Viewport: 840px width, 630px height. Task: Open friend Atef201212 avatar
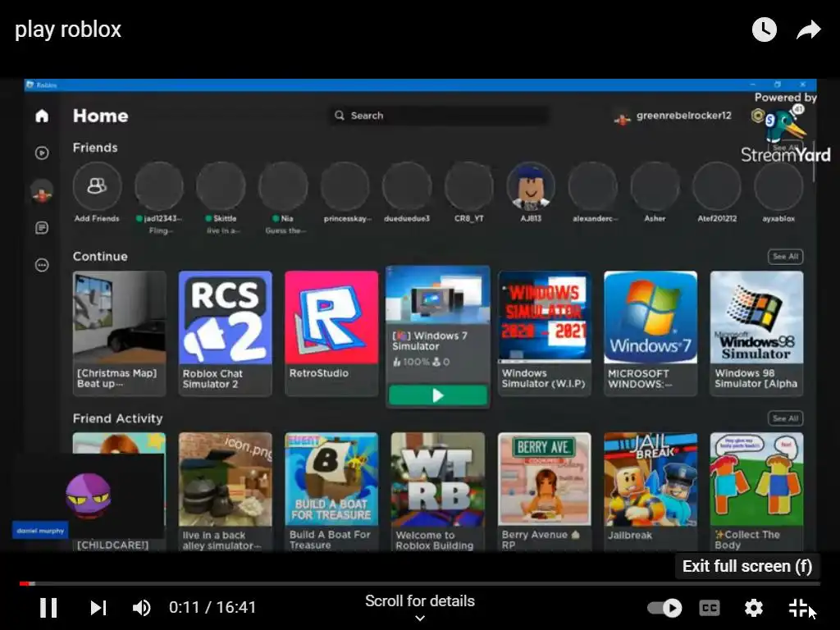pyautogui.click(x=717, y=186)
